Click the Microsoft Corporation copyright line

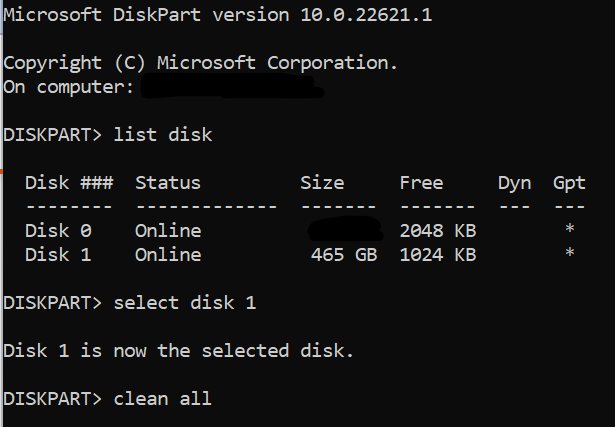tap(200, 62)
